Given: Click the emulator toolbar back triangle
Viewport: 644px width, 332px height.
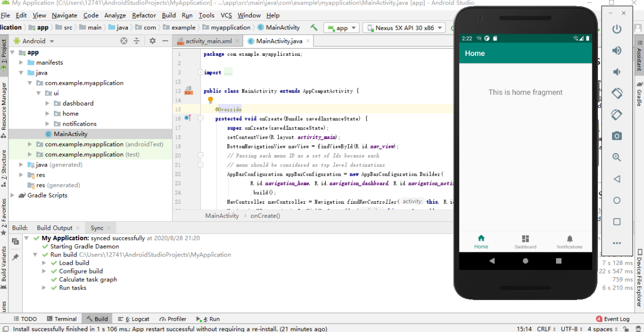Looking at the screenshot, I should [x=617, y=179].
